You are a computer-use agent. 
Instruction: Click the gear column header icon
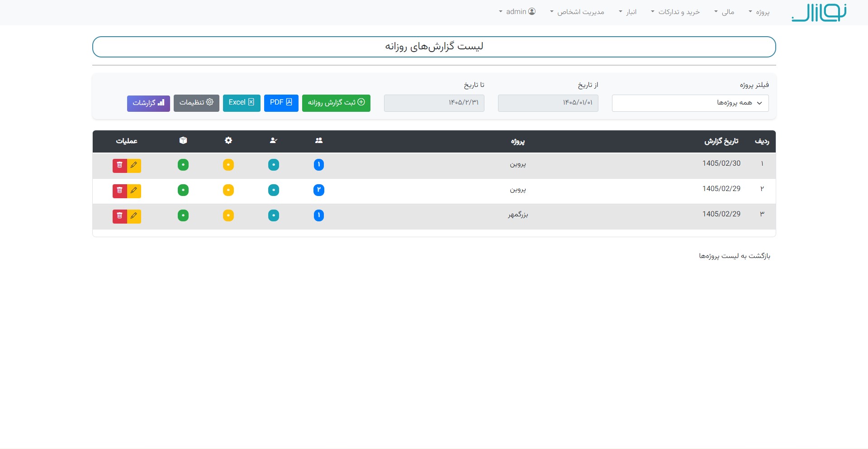coord(228,141)
